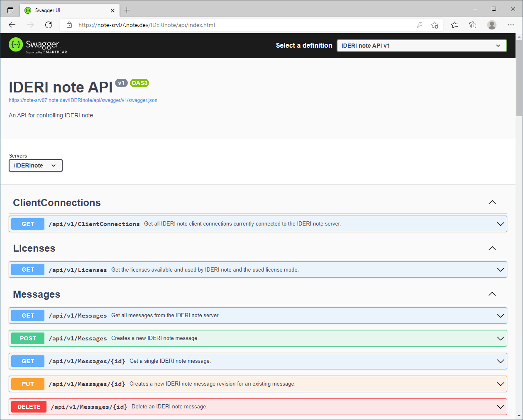The image size is (523, 420).
Task: Click the Swagger logo
Action: click(38, 45)
